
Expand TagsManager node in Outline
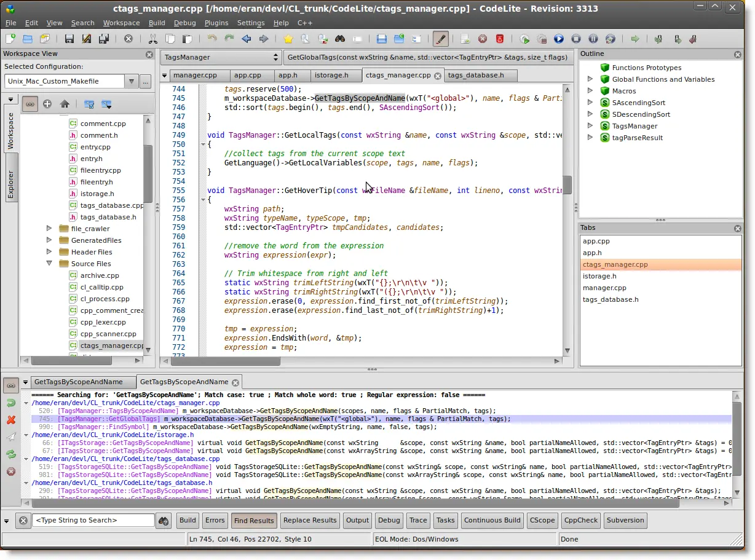coord(590,126)
